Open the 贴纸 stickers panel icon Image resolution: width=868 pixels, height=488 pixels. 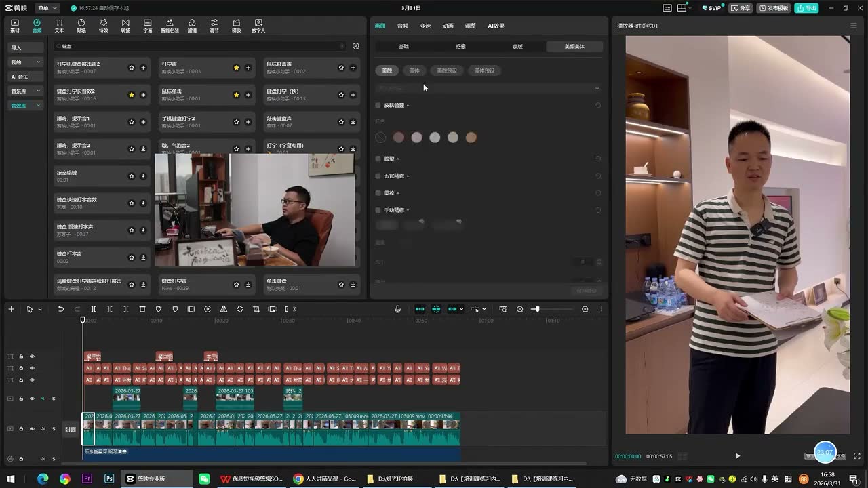pos(81,26)
